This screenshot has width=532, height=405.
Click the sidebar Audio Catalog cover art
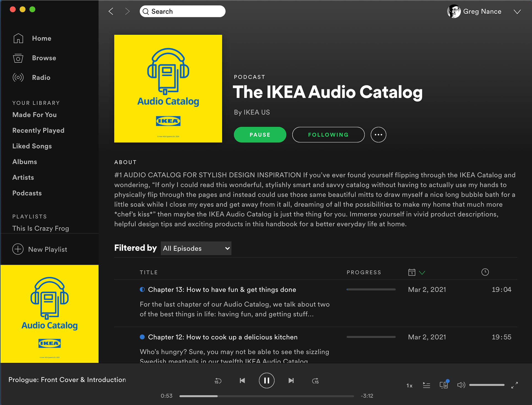coord(50,314)
